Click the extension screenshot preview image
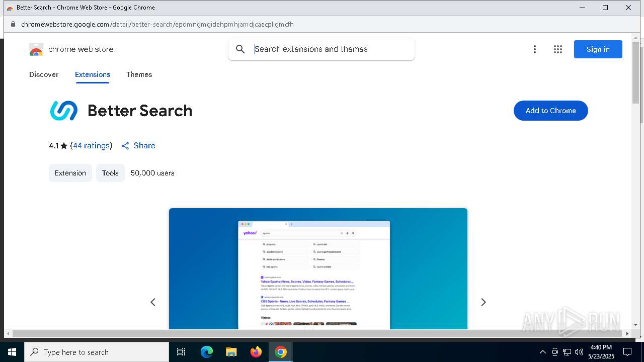The height and width of the screenshot is (362, 644). coord(318,269)
